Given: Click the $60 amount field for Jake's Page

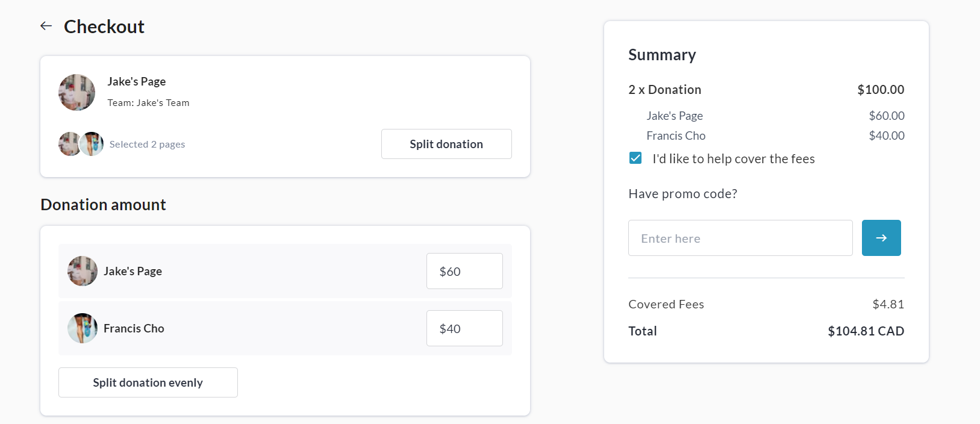Looking at the screenshot, I should [x=464, y=271].
